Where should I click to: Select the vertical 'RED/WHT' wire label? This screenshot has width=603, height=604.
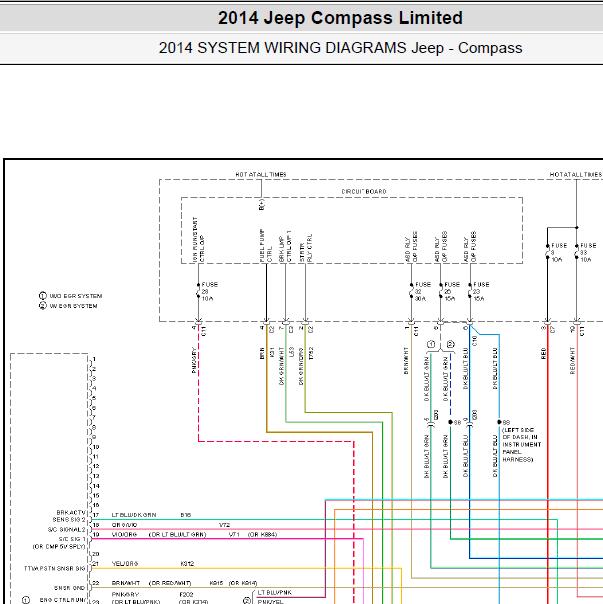coord(573,361)
